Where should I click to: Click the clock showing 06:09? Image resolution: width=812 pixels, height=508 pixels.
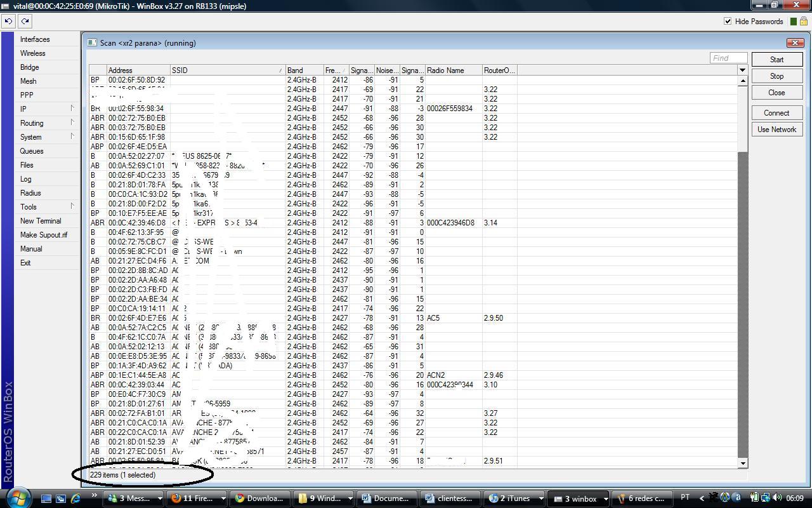795,498
